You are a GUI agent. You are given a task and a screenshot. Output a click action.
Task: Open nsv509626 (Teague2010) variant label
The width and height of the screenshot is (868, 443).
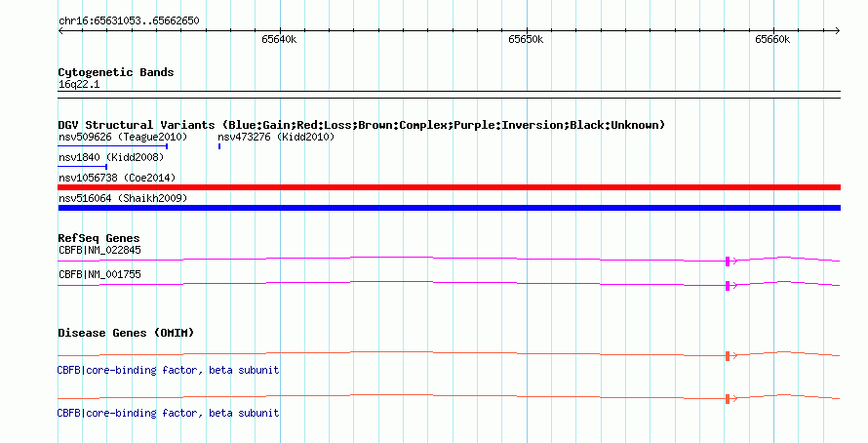[x=123, y=137]
